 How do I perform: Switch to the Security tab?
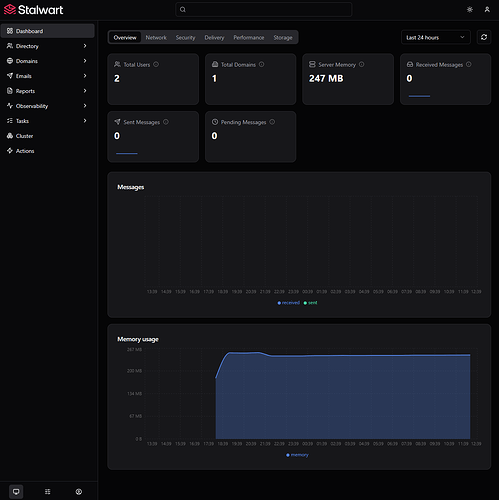point(185,38)
